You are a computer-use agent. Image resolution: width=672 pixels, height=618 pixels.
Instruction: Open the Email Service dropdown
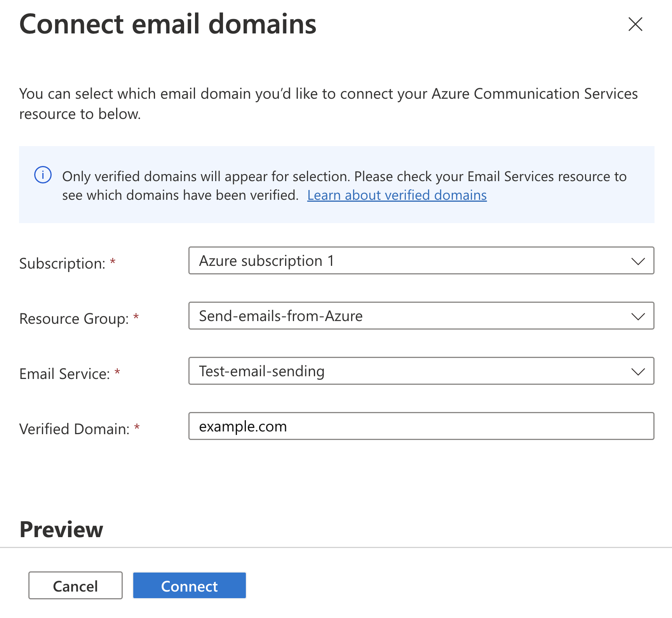click(421, 371)
